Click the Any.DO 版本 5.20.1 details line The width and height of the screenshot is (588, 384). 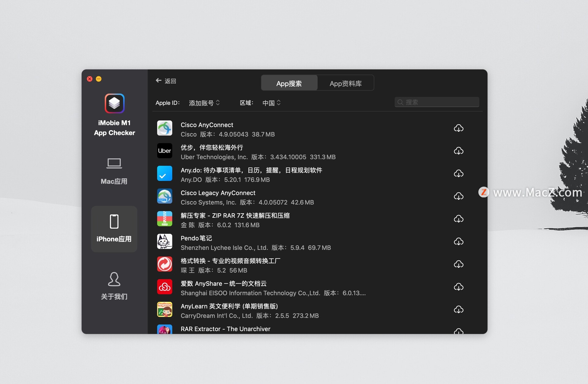(225, 180)
